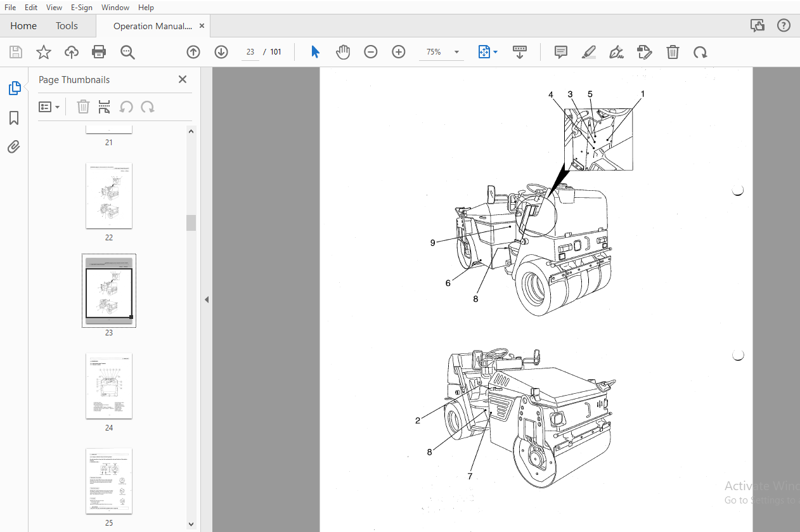Open the find text magnifier tool
Image resolution: width=800 pixels, height=532 pixels.
pos(127,52)
